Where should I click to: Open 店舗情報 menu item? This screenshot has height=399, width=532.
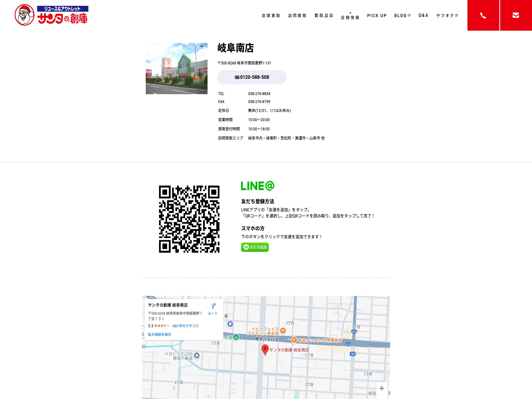pos(350,17)
